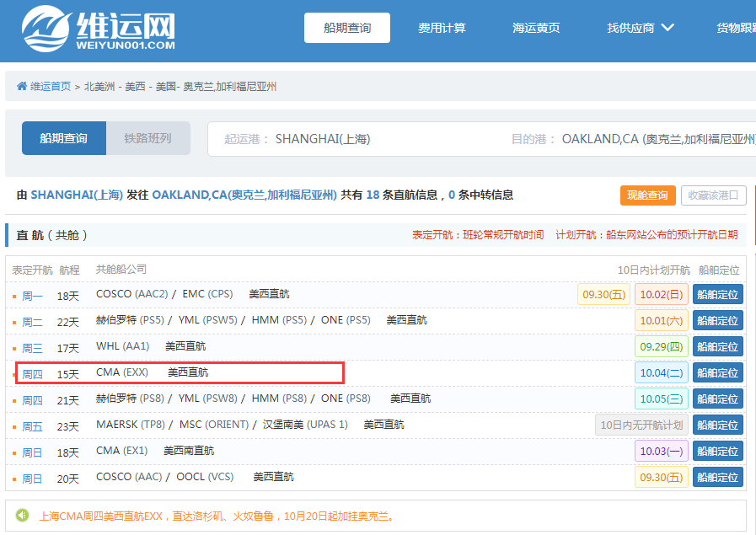Open the 海运黄页 navigation item
Viewport: 756px width, 535px height.
click(x=535, y=27)
